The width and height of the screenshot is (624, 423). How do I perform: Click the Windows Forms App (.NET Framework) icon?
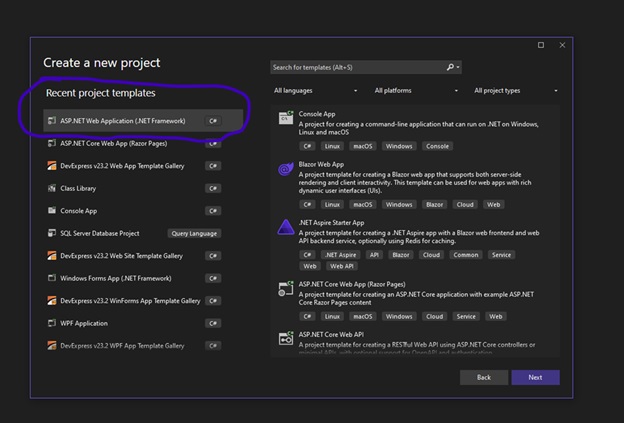point(52,278)
